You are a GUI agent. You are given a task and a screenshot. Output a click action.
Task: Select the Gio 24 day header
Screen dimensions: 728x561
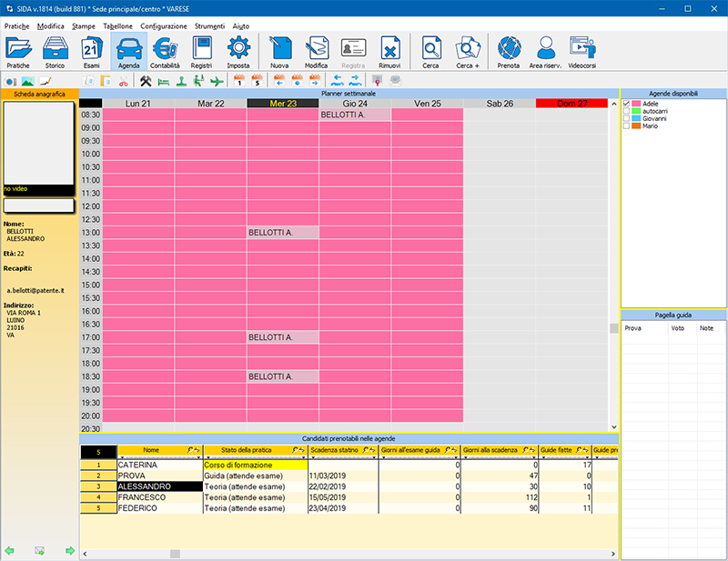[355, 104]
